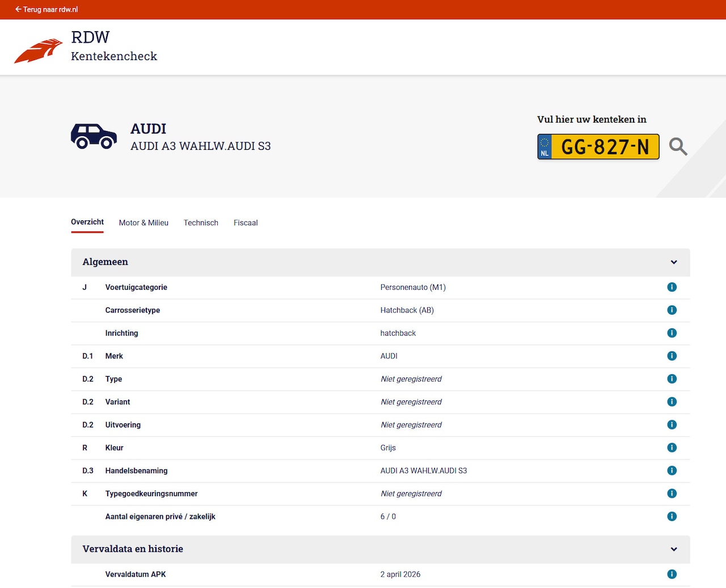Show info for the Kleur row

672,448
